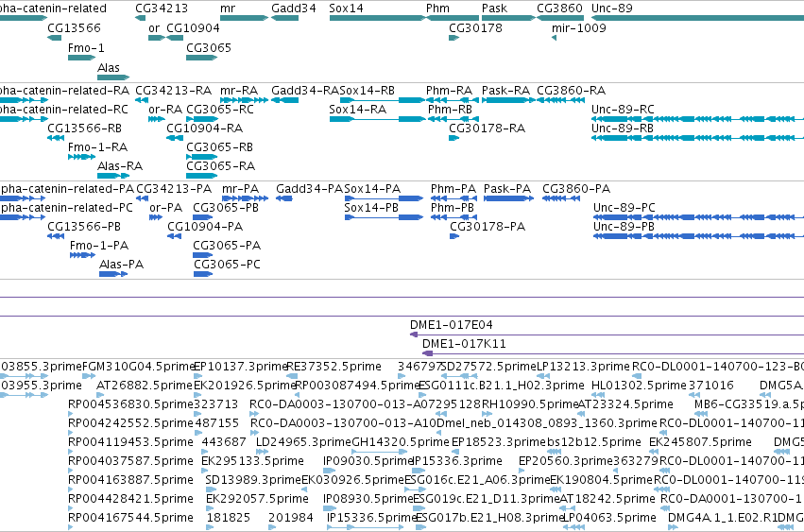
Task: Click the Phm gene label without suffix
Action: click(x=437, y=9)
